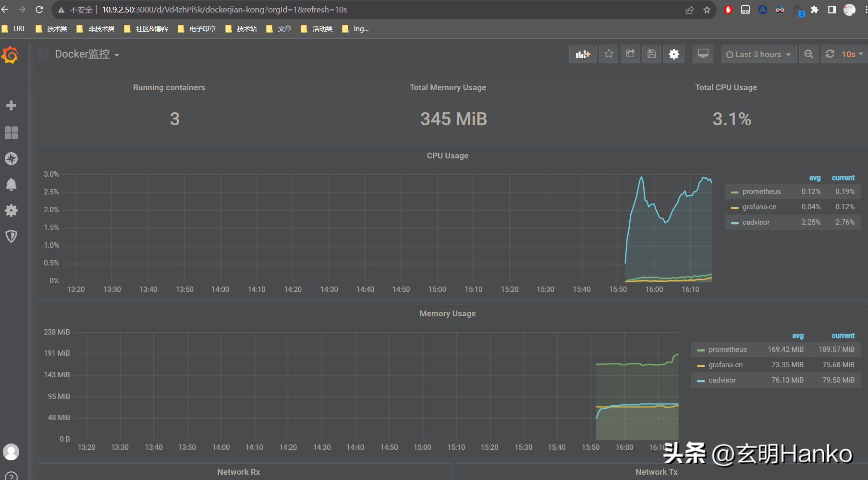Open the Explore compass icon
This screenshot has height=480, width=868.
(x=11, y=158)
